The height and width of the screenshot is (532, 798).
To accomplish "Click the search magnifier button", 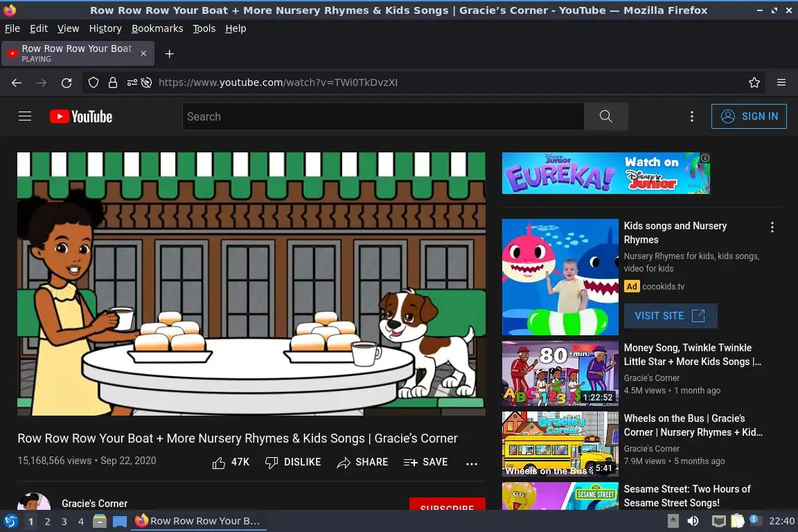I will pyautogui.click(x=605, y=116).
